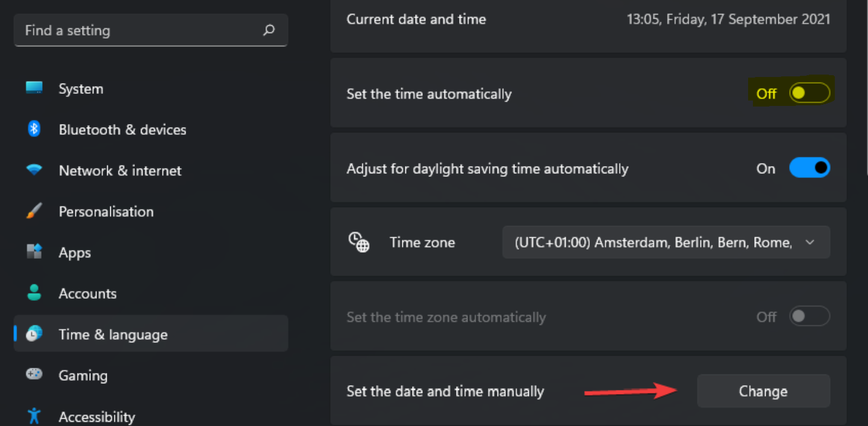This screenshot has height=426, width=868.
Task: Toggle Set the time zone automatically switch
Action: tap(810, 316)
